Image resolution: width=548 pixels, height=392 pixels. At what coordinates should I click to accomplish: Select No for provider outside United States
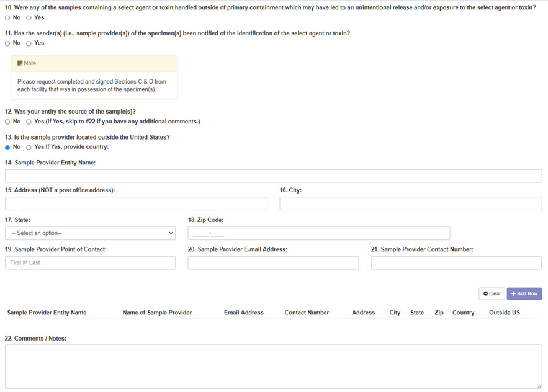[x=7, y=148]
